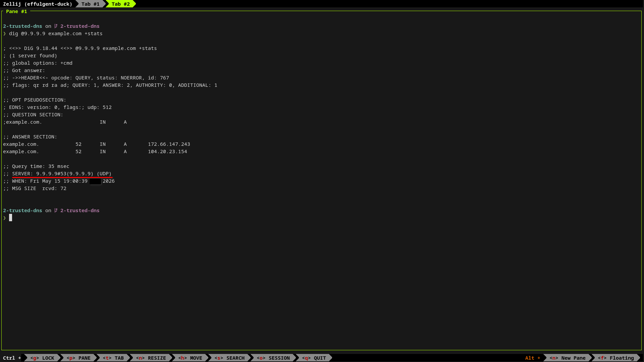Click the dig @9.9.9.9 example.com +stats command

point(56,34)
